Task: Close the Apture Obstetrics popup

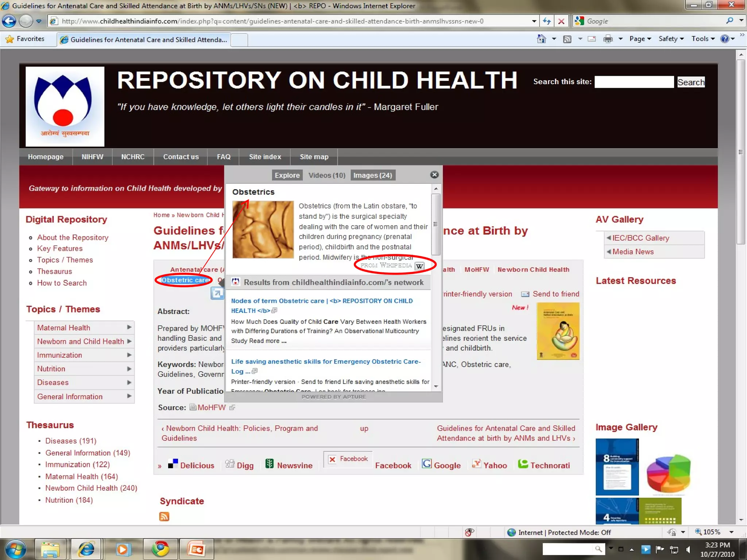Action: 434,175
